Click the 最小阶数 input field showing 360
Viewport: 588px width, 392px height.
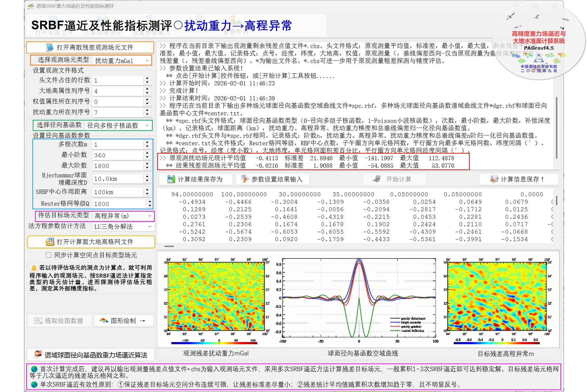(118, 155)
